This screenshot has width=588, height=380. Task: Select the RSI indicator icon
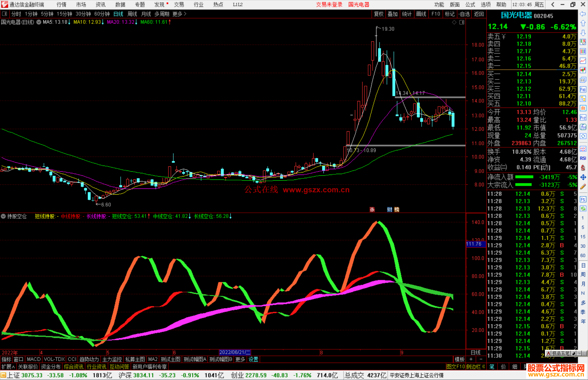[x=583, y=158]
